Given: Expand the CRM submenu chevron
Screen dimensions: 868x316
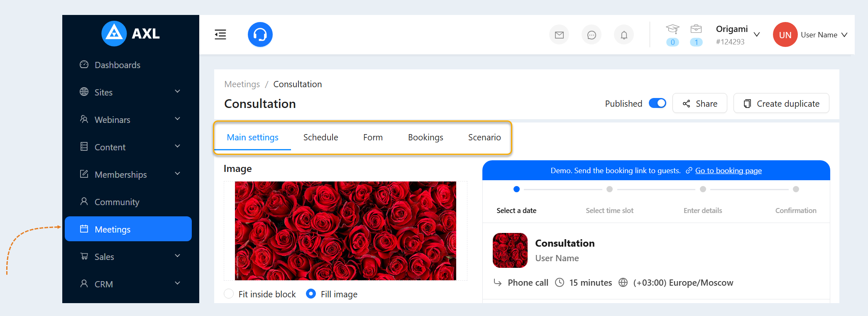Looking at the screenshot, I should 178,283.
